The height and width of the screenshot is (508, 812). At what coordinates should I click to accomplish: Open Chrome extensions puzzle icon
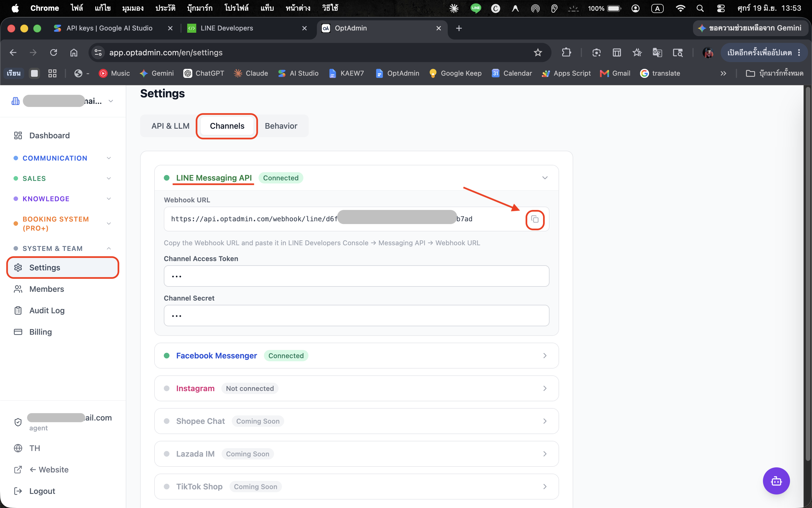[566, 52]
